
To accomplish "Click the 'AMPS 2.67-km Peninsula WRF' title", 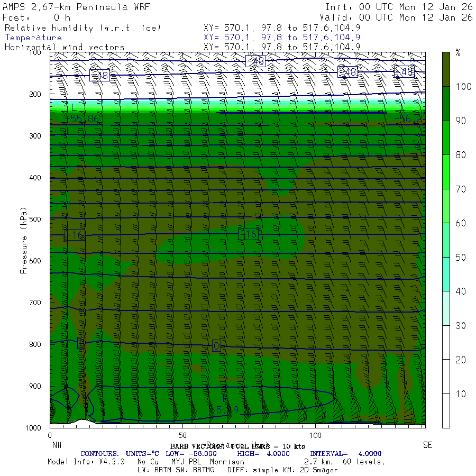I will tap(76, 7).
